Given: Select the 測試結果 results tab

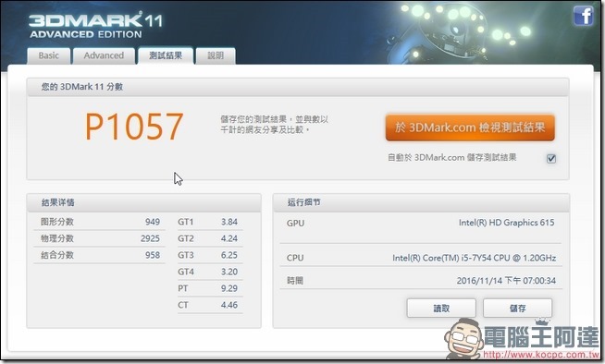Looking at the screenshot, I should coord(166,55).
